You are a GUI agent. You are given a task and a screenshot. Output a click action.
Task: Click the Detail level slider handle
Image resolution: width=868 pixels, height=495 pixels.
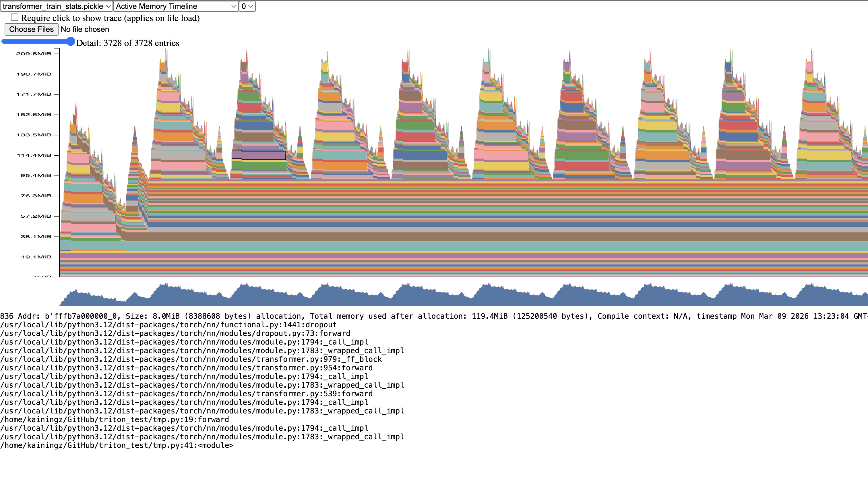[70, 41]
